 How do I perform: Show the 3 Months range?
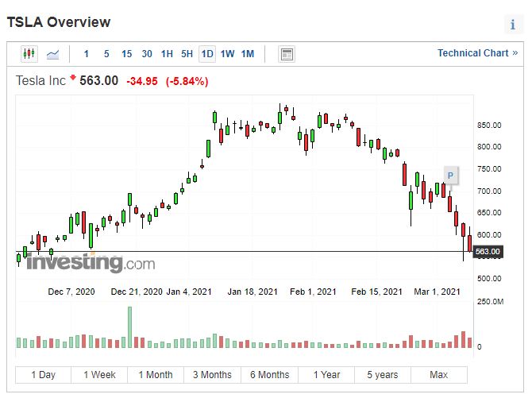pos(212,375)
